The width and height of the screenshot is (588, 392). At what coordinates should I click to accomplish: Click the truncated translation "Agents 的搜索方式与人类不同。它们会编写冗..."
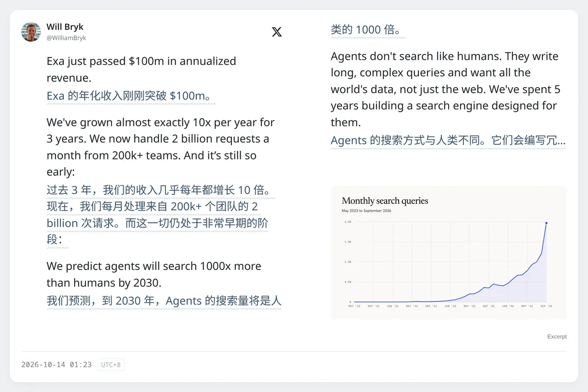tap(448, 140)
